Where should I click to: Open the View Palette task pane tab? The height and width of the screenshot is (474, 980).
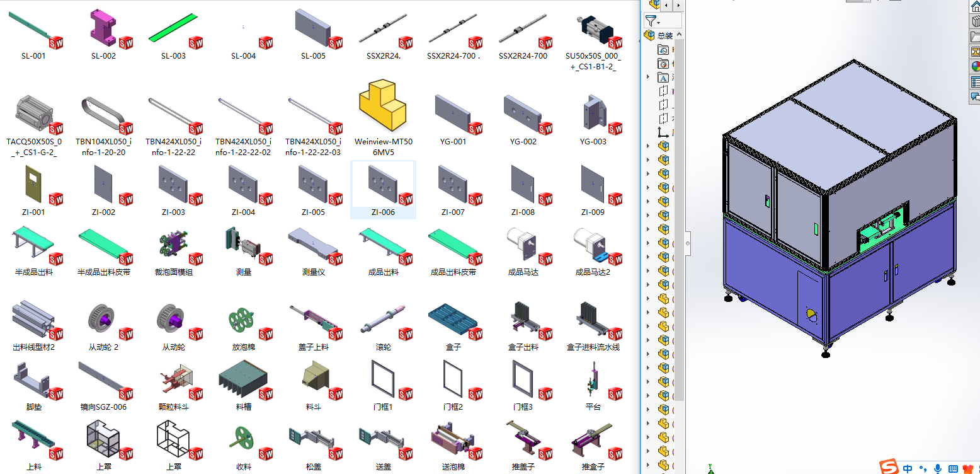point(975,52)
